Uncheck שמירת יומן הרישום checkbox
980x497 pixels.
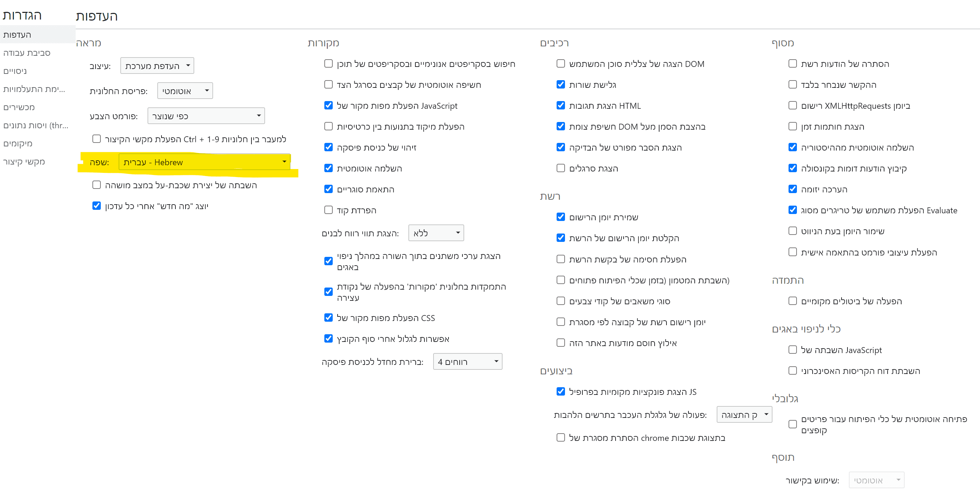click(560, 217)
